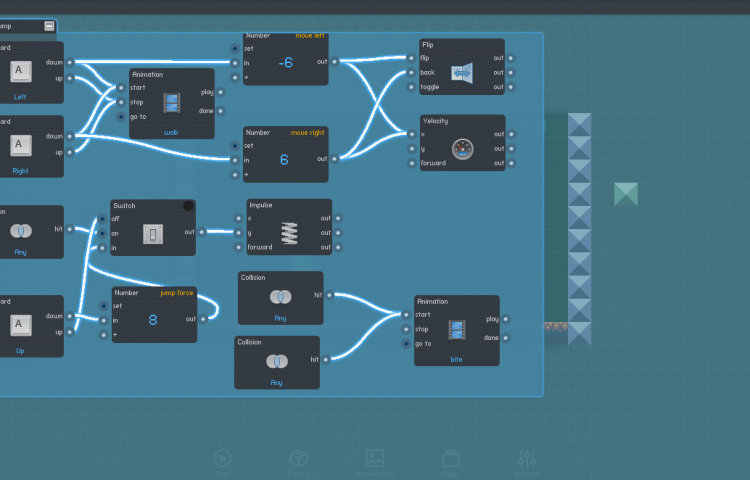The image size is (750, 480).
Task: Select the Switch node title
Action: click(x=124, y=206)
